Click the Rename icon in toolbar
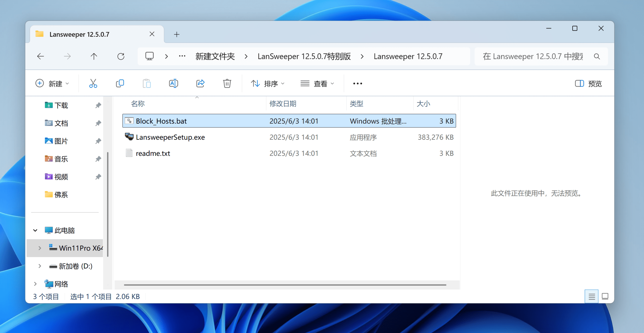 (173, 83)
